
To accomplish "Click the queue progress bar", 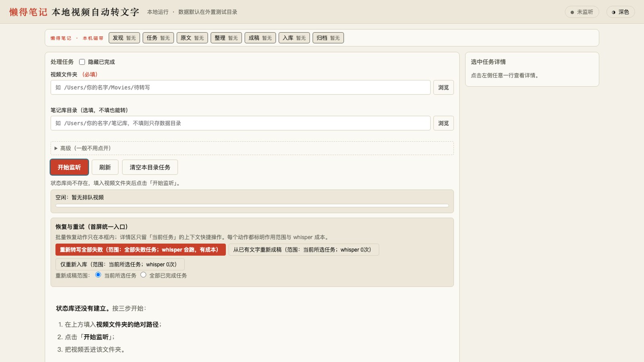I will point(252,206).
